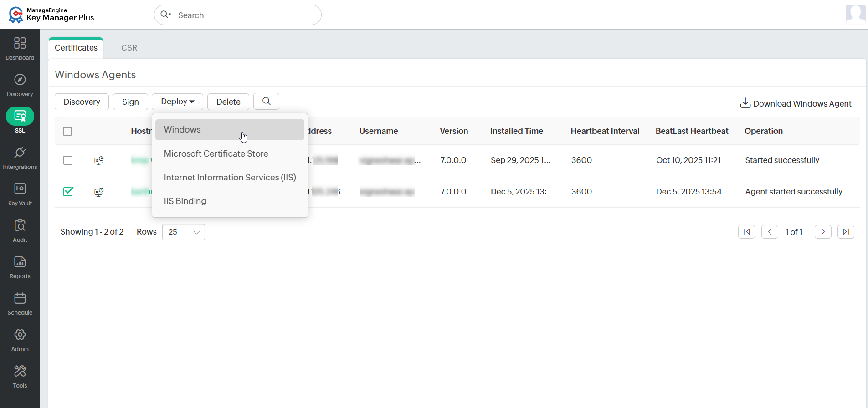Click the 'Dec 5, 2025 13:54' heartbeat cell
This screenshot has width=868, height=408.
(x=688, y=192)
